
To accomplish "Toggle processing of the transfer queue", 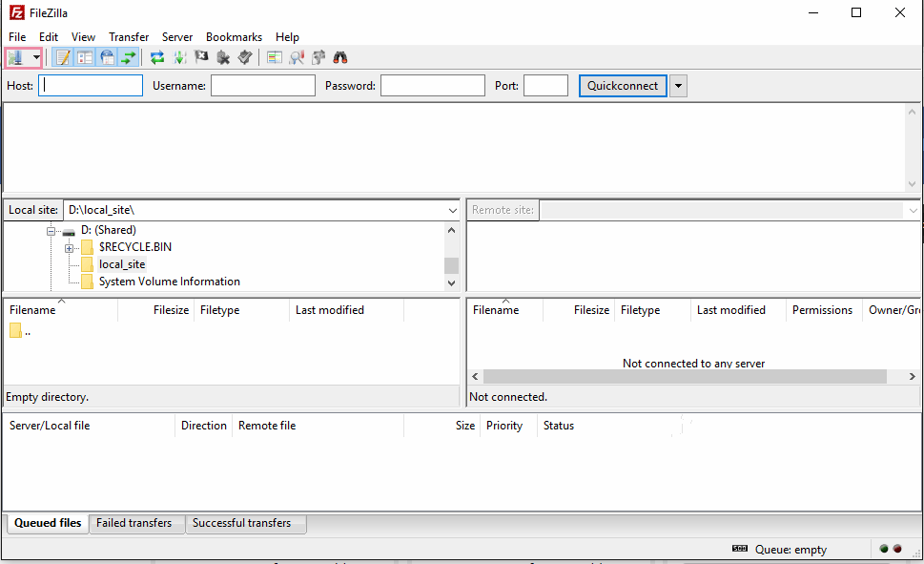I will pos(179,58).
